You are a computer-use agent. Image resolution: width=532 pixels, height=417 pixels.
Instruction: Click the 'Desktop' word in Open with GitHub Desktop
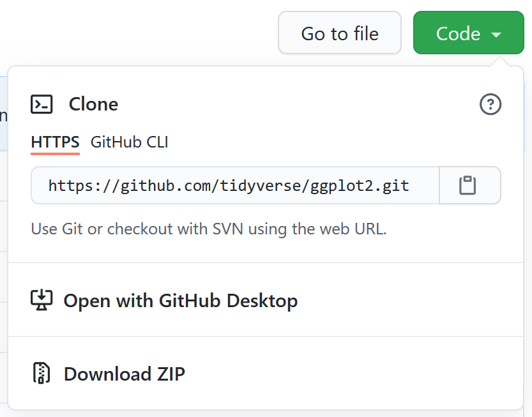262,301
